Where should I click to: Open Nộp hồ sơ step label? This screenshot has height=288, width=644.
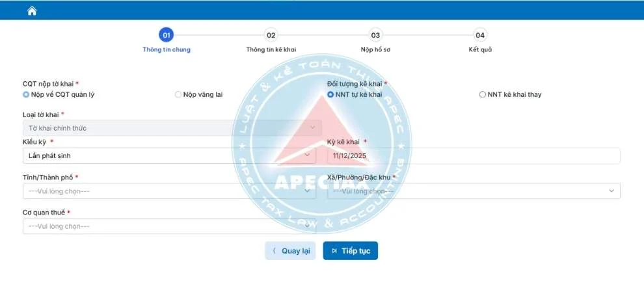375,49
